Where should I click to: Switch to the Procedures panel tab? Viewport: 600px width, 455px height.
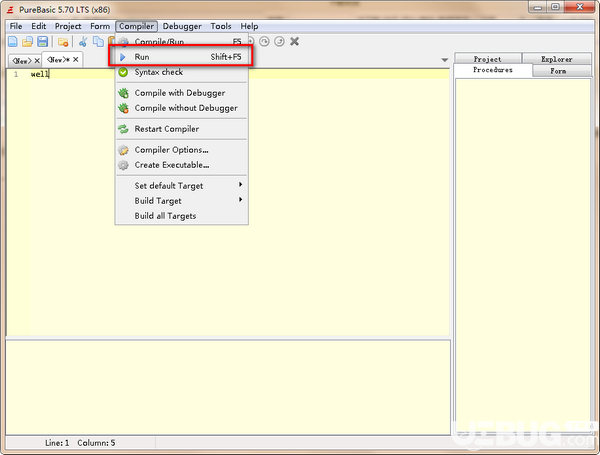click(x=493, y=70)
